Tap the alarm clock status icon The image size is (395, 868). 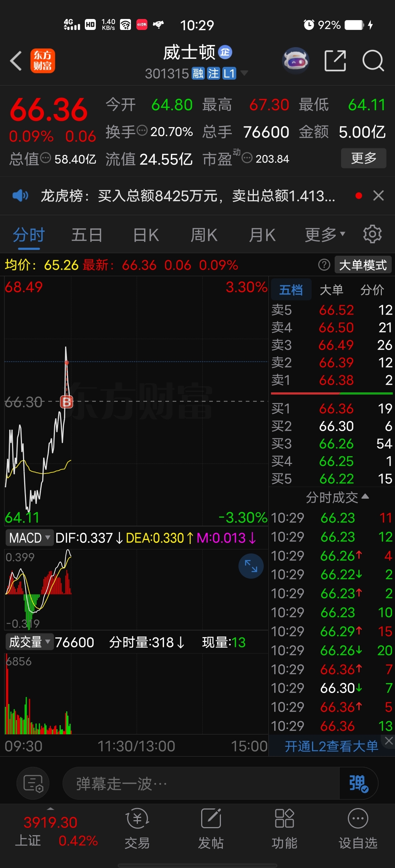coord(309,25)
